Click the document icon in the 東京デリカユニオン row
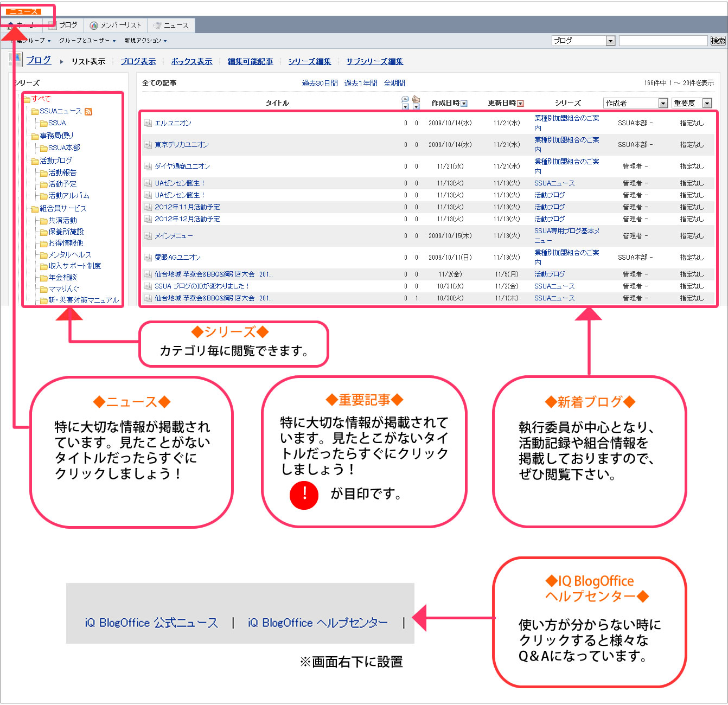 click(148, 145)
